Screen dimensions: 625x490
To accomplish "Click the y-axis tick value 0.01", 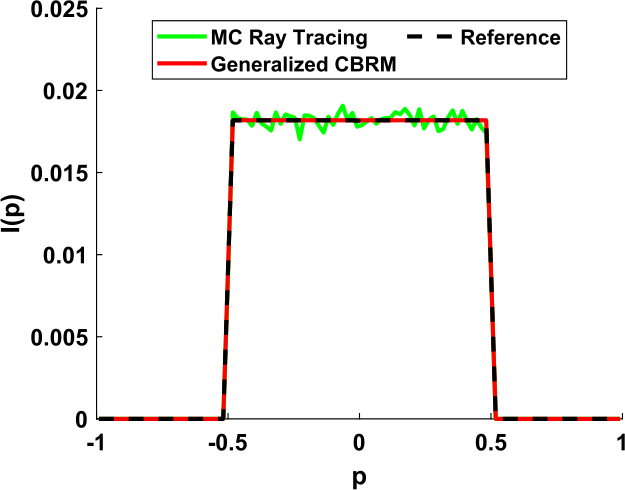I will [x=65, y=255].
